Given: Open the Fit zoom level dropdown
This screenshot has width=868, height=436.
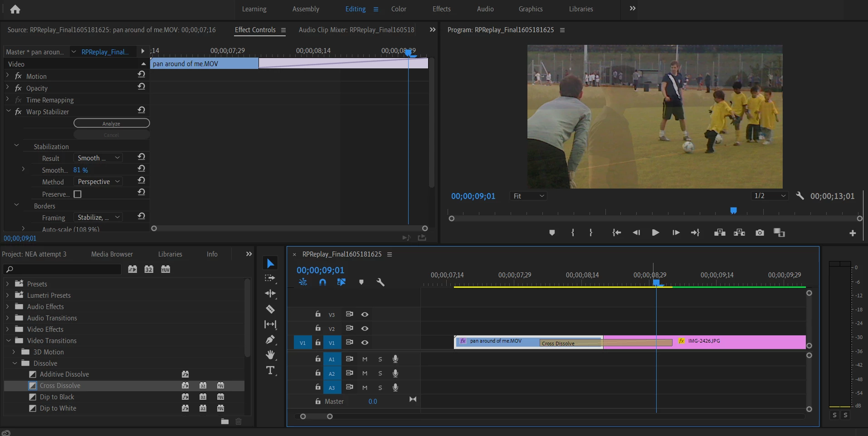Looking at the screenshot, I should (x=528, y=196).
